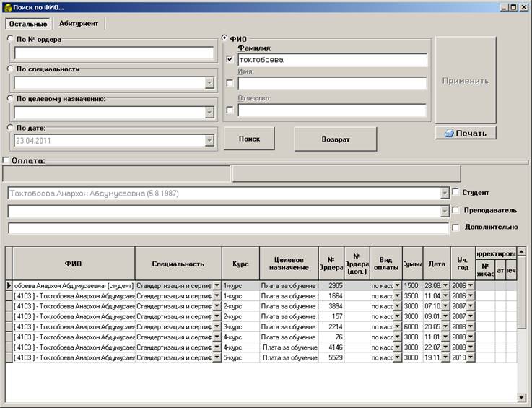
Task: Select the 'По специальности' radio option
Action: [x=11, y=69]
